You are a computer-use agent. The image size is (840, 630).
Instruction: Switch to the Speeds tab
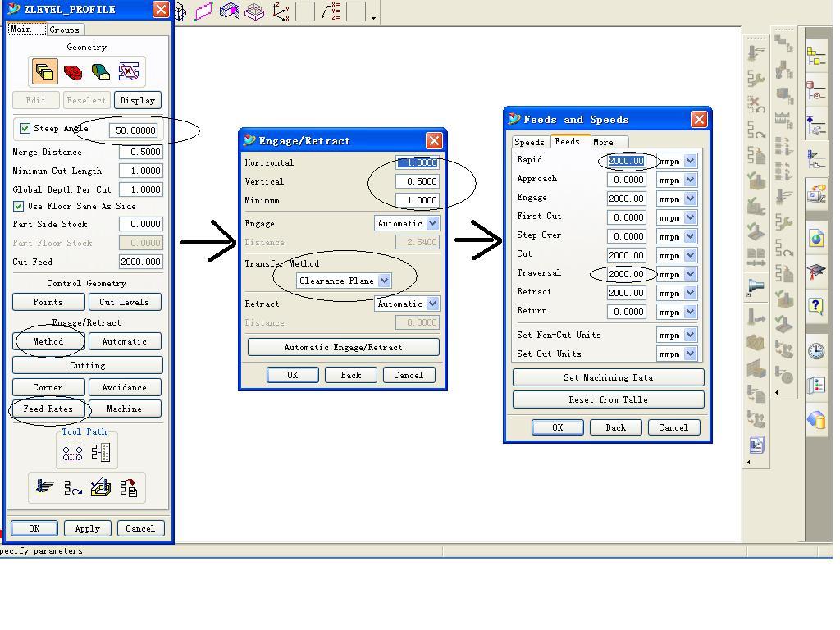[530, 142]
